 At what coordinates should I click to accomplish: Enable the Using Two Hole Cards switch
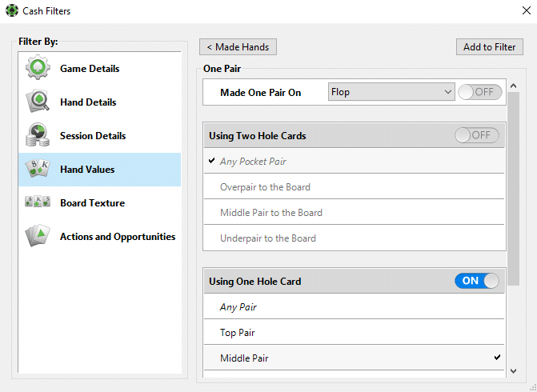click(x=477, y=135)
